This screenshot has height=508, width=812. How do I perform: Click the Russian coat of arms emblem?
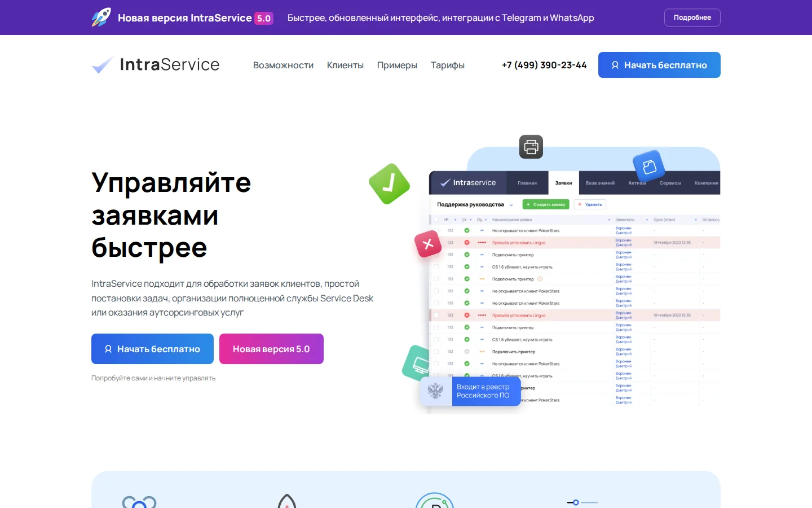click(436, 391)
